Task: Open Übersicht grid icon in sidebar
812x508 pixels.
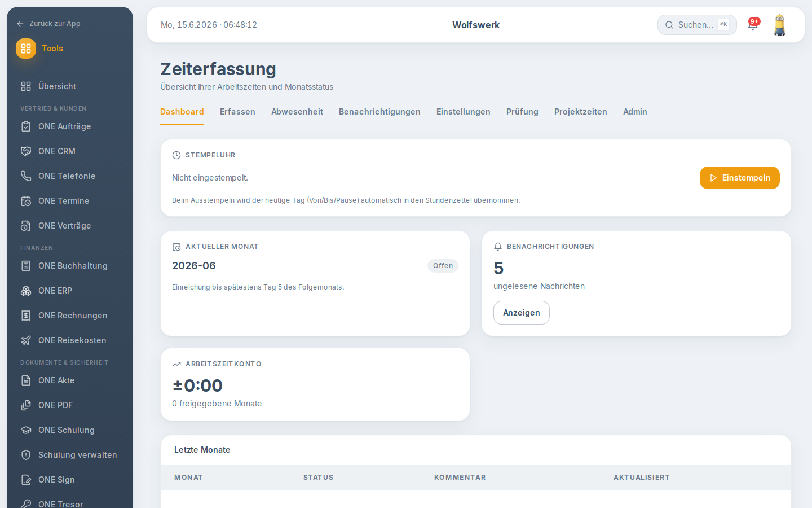Action: point(26,86)
